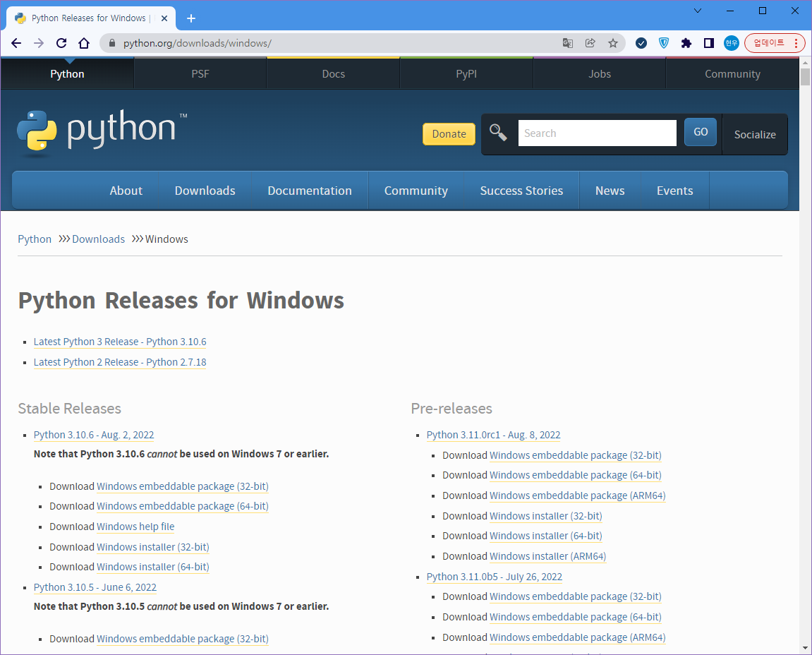Open the tab search chevron
Viewport: 812px width, 655px height.
click(x=698, y=11)
